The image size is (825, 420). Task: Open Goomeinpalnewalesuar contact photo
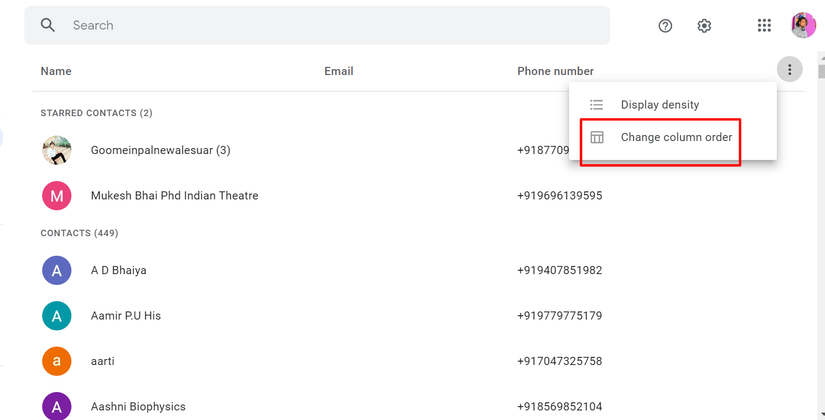point(57,150)
